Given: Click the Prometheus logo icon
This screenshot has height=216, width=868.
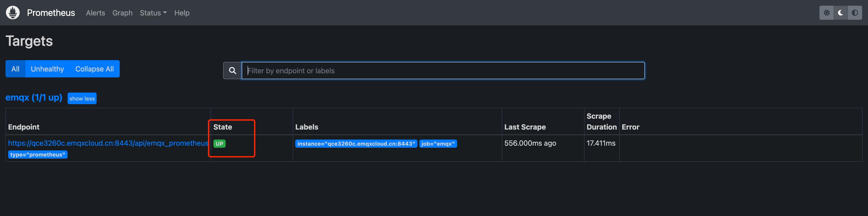Looking at the screenshot, I should tap(12, 12).
